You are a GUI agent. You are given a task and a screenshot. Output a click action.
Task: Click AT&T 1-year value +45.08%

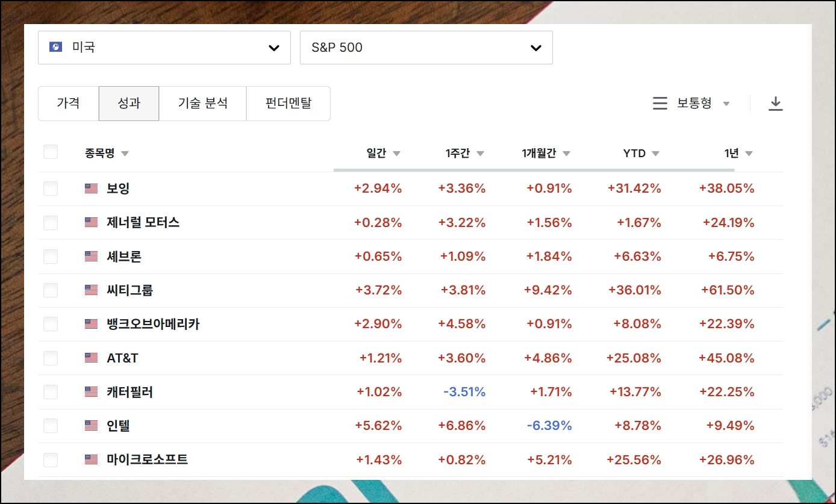[726, 358]
